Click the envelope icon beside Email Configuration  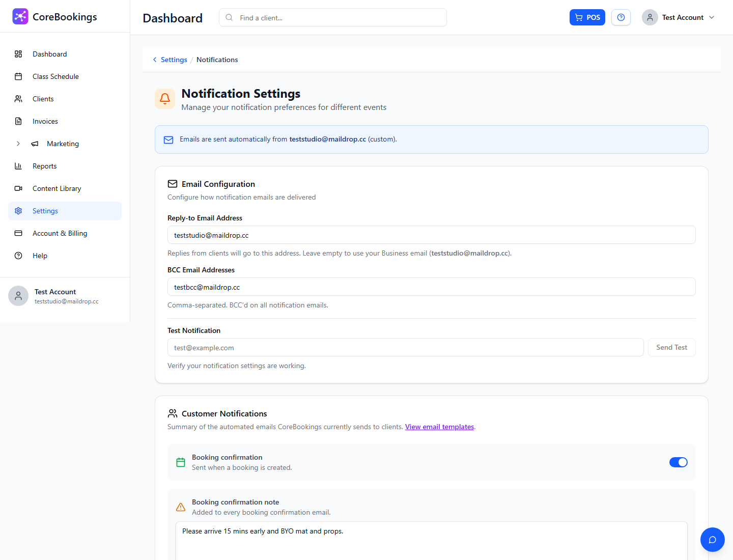pos(173,184)
